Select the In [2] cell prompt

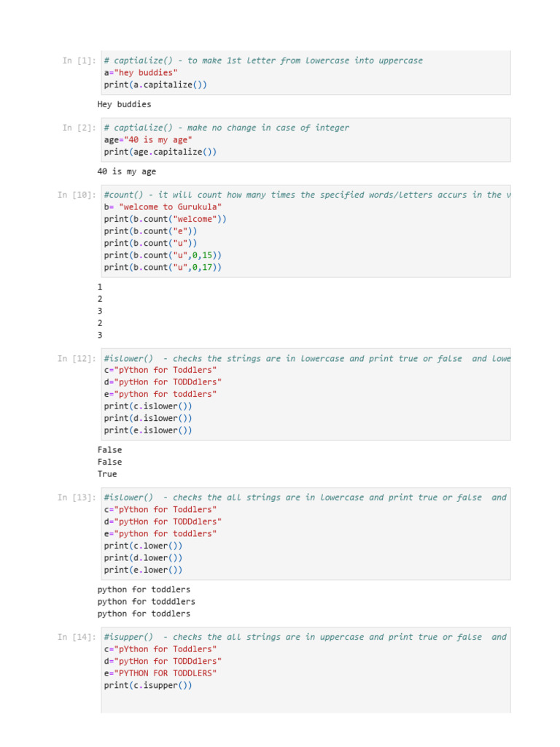tap(79, 128)
